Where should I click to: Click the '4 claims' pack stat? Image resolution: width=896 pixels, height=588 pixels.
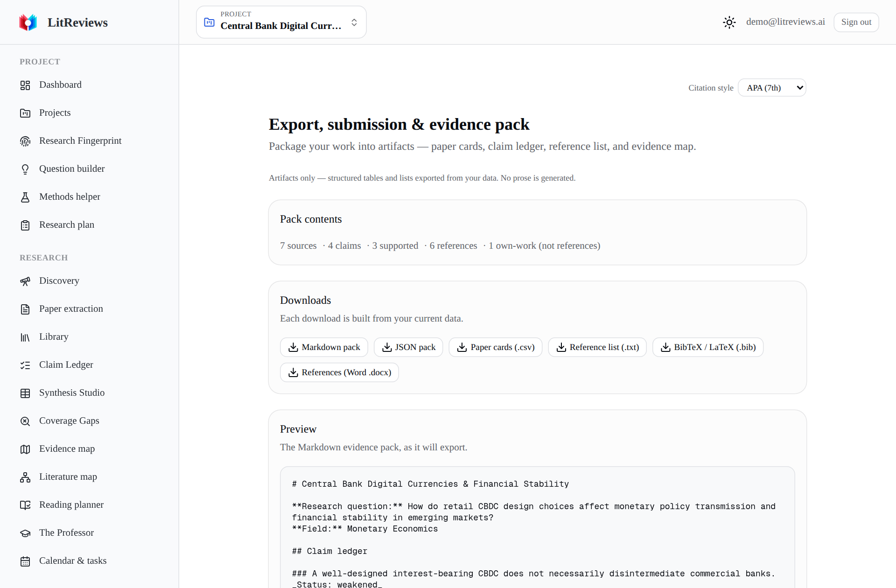click(x=344, y=245)
